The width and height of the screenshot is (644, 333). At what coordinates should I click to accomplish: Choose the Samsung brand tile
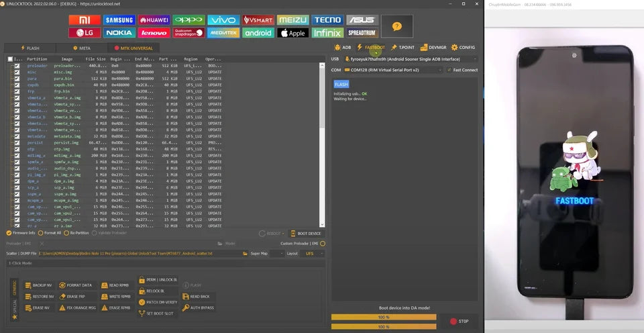coord(119,20)
